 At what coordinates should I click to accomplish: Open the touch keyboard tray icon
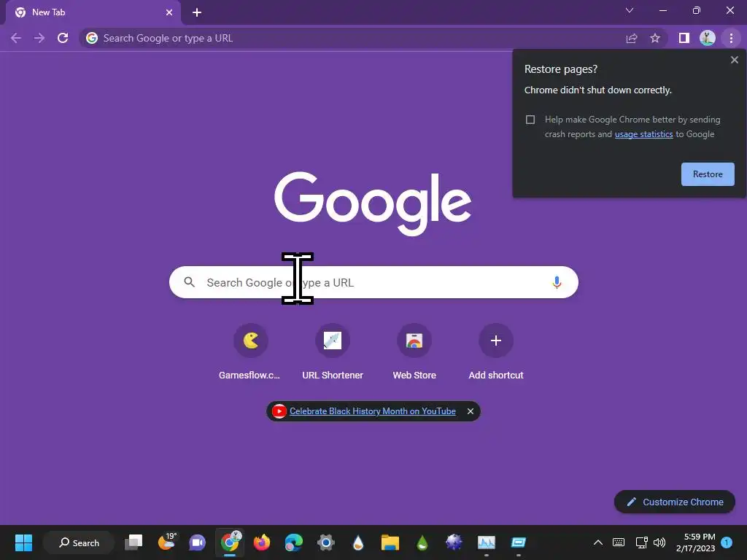pos(619,542)
